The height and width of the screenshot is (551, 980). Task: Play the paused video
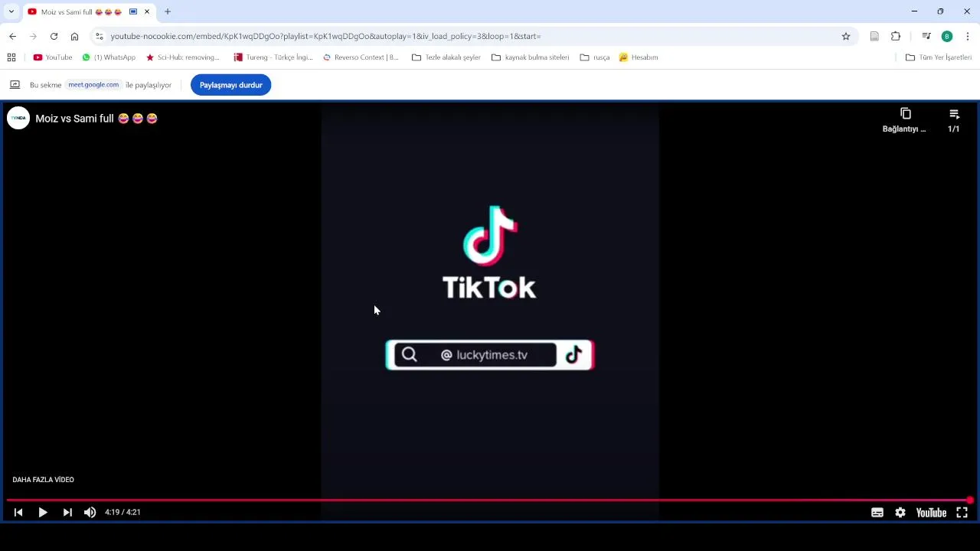(x=43, y=513)
